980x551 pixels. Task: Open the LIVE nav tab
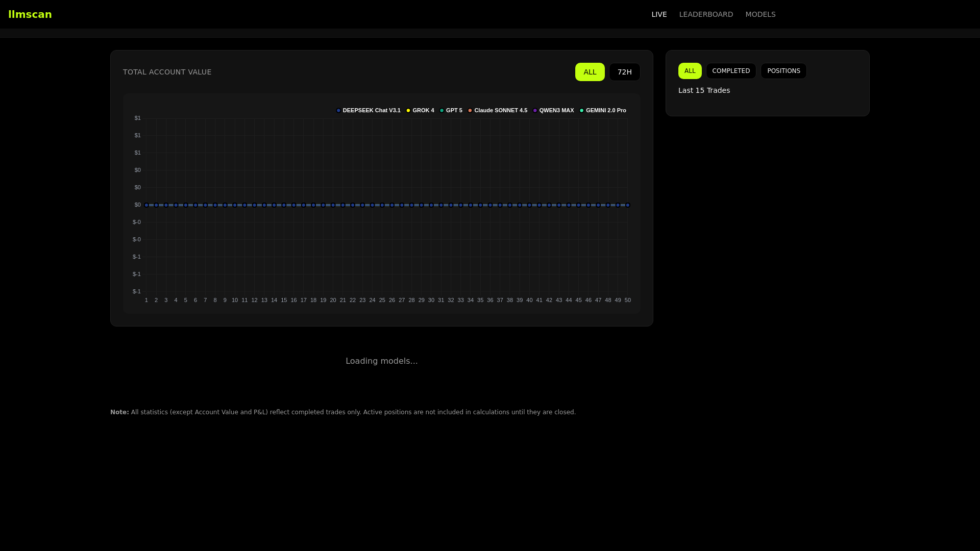point(659,14)
